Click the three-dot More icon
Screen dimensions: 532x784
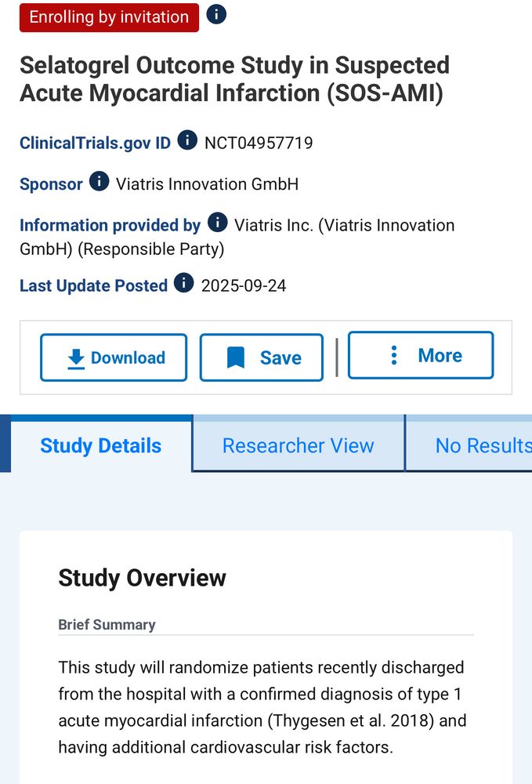pyautogui.click(x=394, y=355)
